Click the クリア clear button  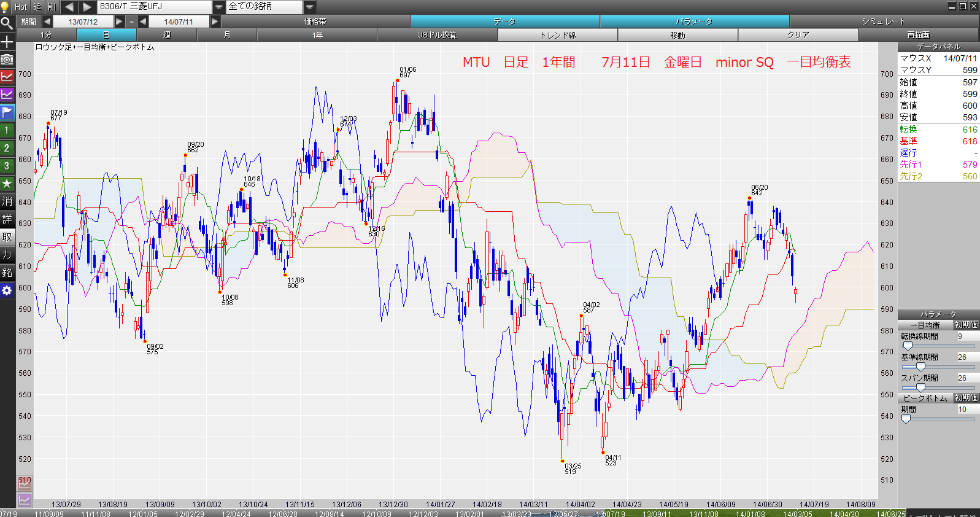tap(798, 35)
